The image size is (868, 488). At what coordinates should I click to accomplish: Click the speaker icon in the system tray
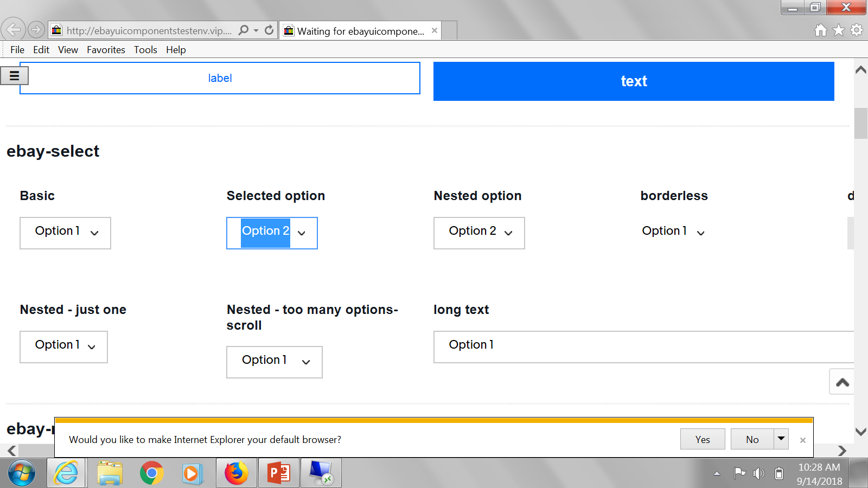click(759, 472)
